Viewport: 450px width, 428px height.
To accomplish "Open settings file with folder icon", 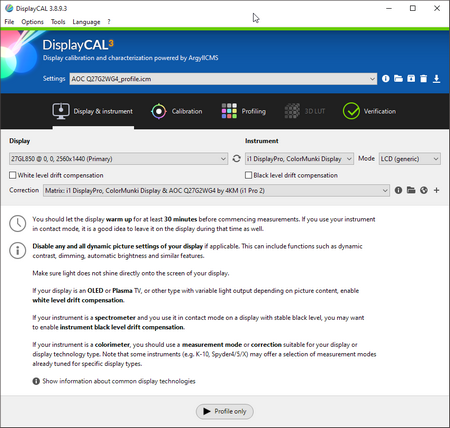I will [398, 79].
